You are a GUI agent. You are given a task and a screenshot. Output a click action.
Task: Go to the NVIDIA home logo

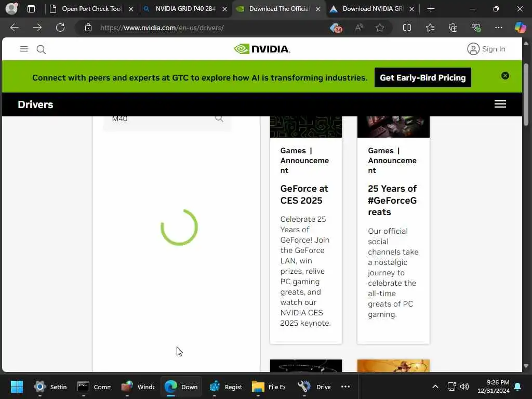click(x=262, y=49)
